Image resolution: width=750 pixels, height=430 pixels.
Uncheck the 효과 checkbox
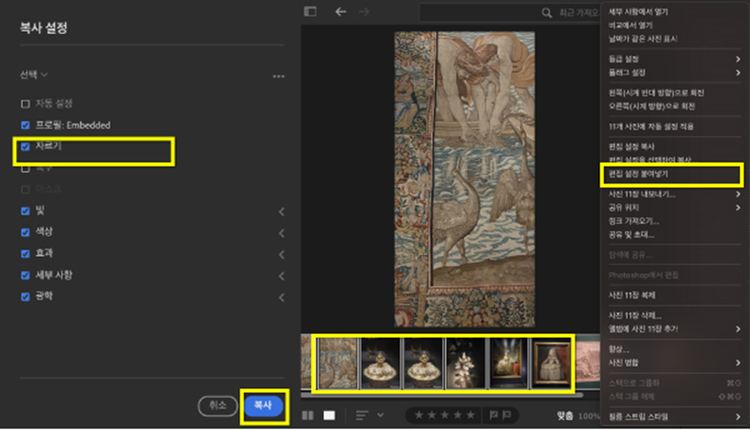tap(25, 254)
